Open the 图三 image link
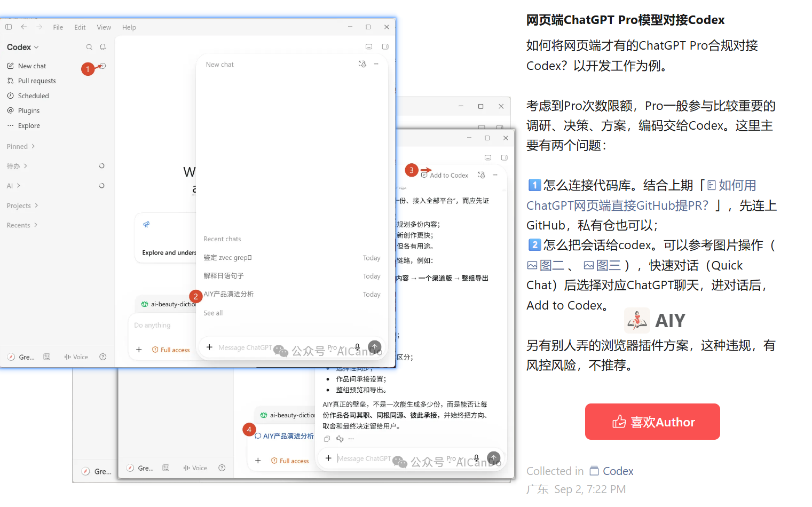 [x=602, y=265]
